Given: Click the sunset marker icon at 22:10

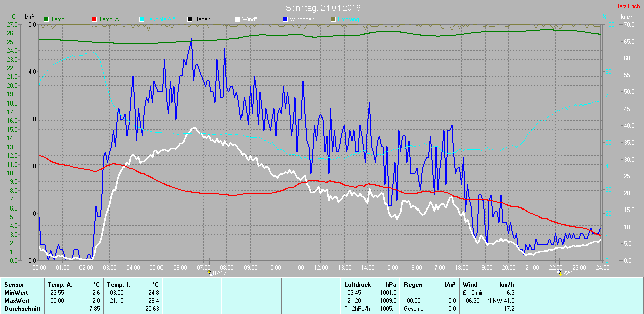Looking at the screenshot, I should [x=559, y=273].
